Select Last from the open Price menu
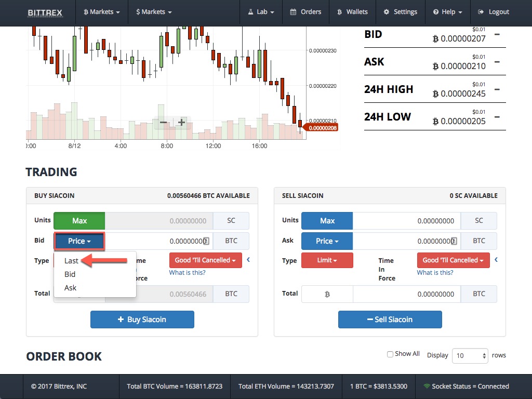The image size is (532, 399). point(71,261)
